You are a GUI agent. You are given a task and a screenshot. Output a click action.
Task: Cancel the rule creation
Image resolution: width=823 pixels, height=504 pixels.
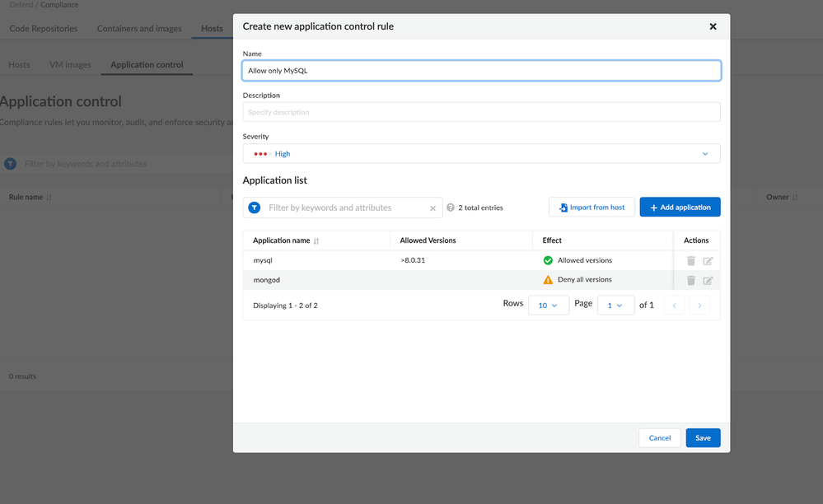coord(659,438)
